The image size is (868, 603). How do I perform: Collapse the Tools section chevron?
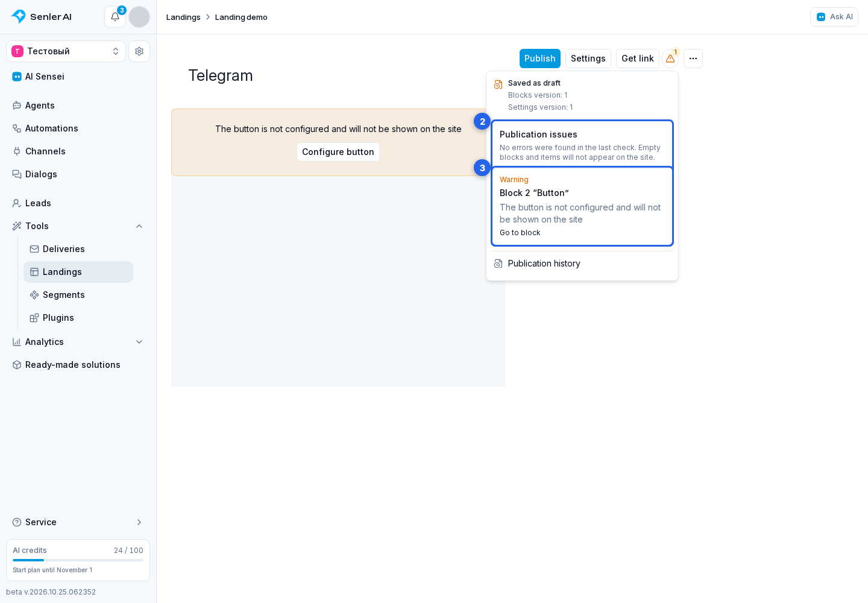pyautogui.click(x=139, y=226)
